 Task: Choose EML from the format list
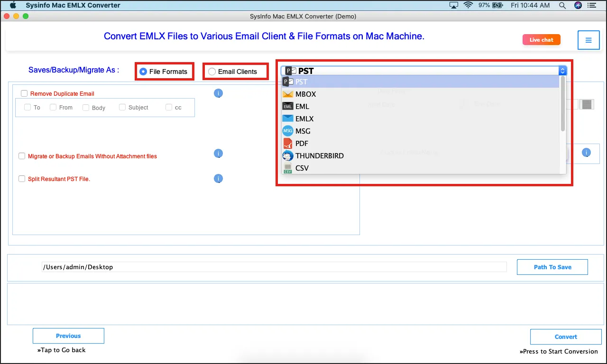(421, 106)
